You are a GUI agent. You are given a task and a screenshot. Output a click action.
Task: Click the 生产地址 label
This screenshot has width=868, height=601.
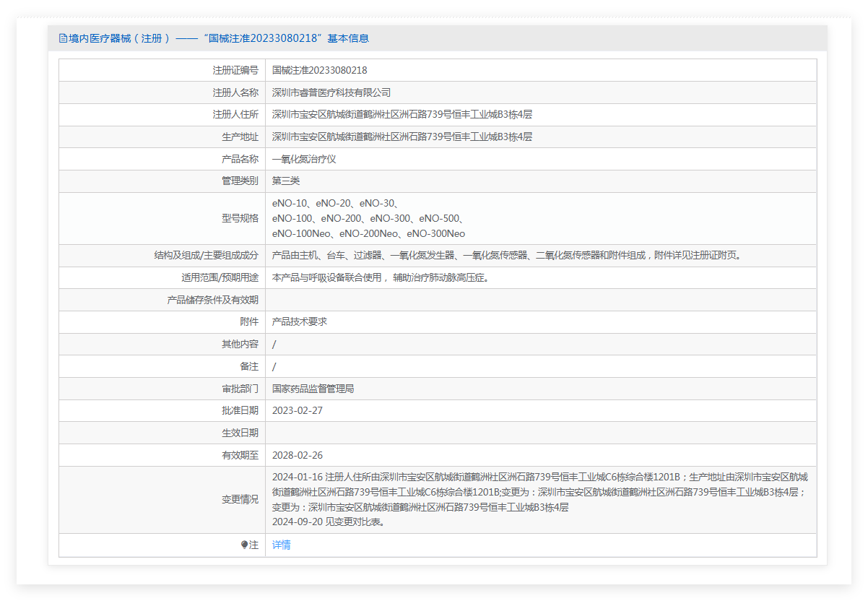[240, 137]
